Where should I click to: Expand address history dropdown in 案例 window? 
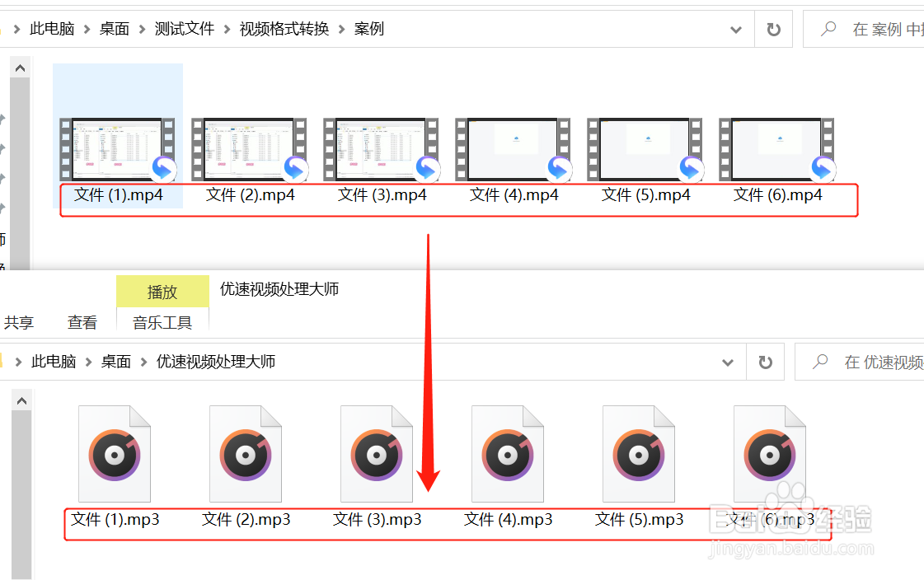[x=735, y=30]
